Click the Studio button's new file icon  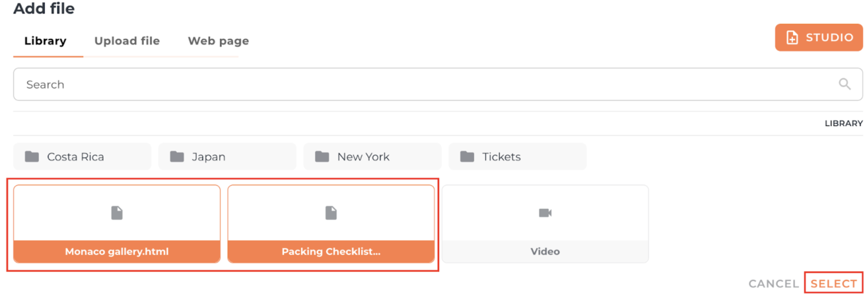click(x=792, y=38)
